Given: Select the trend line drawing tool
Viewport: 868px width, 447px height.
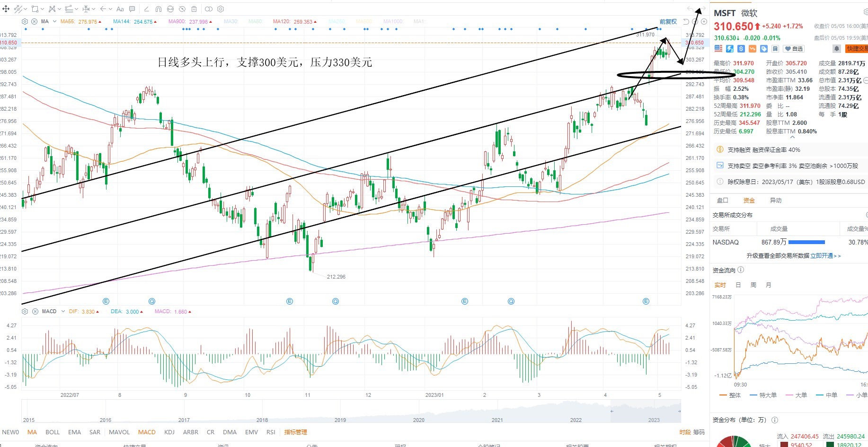Looking at the screenshot, I should pos(18,9).
